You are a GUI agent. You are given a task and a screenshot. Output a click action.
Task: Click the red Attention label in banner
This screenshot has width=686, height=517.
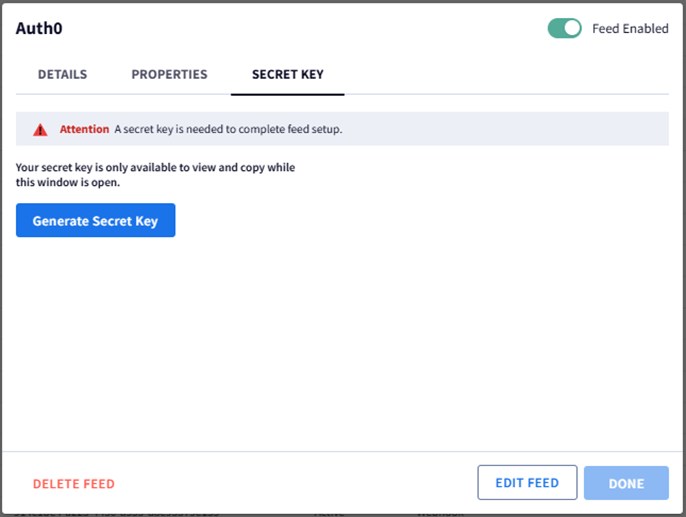(x=84, y=129)
